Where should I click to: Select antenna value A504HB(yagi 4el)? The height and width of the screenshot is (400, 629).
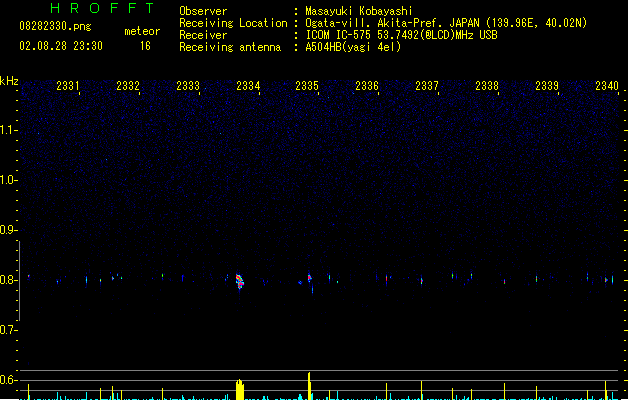353,47
